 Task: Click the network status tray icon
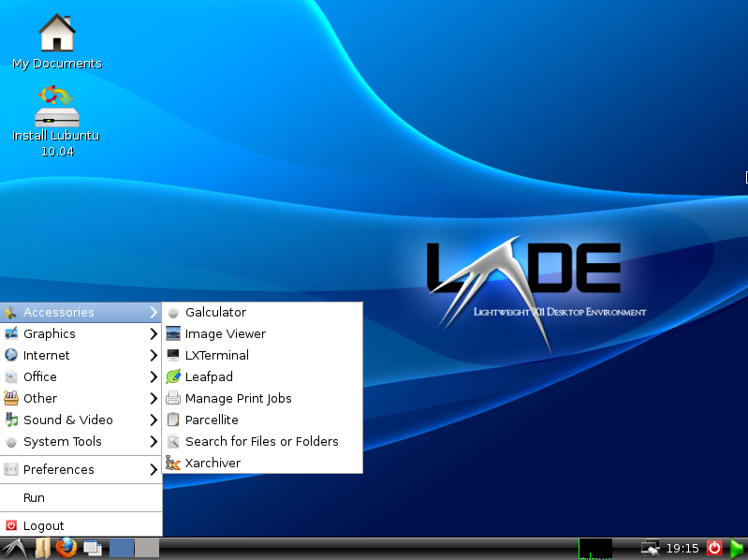650,548
